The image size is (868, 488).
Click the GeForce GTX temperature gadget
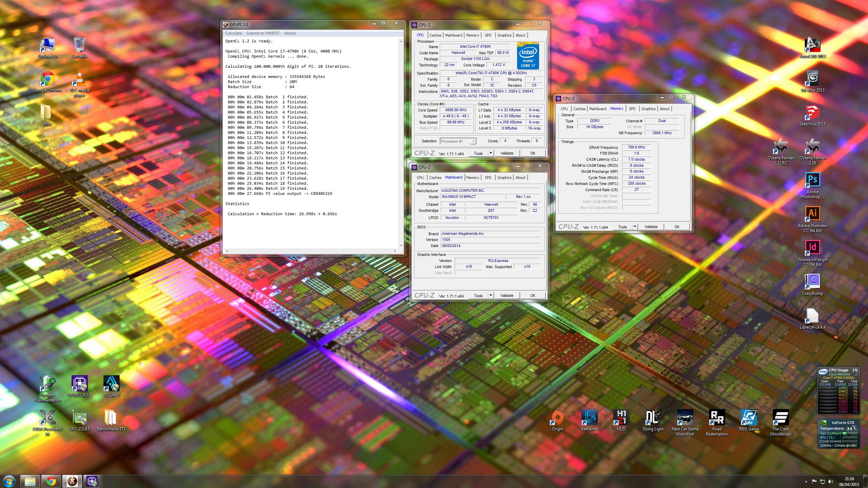(838, 434)
